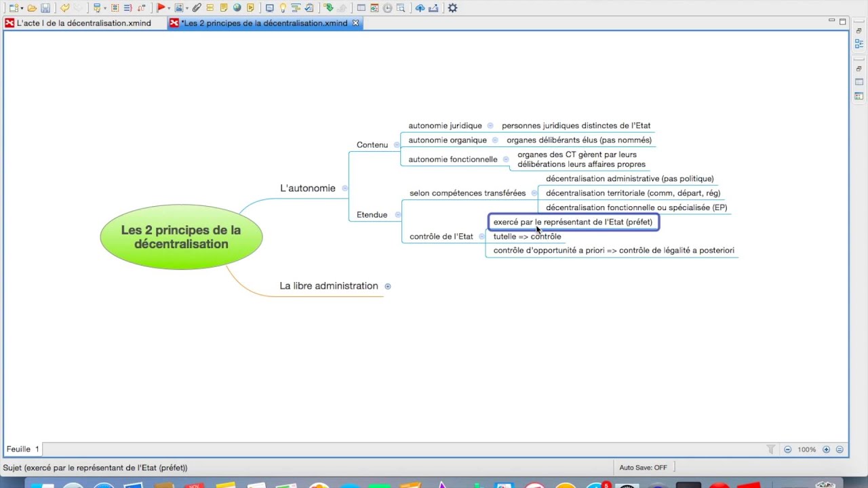Open the marker flag dropdown arrow
868x488 pixels.
click(x=169, y=9)
